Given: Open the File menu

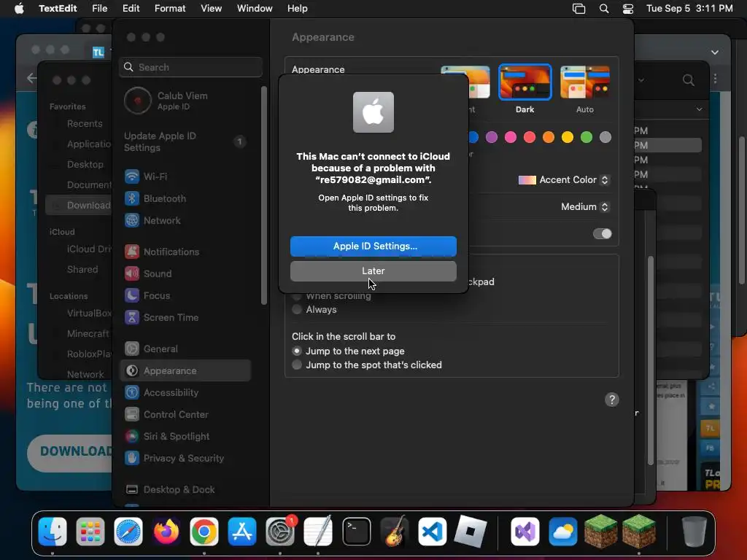Looking at the screenshot, I should [x=99, y=9].
